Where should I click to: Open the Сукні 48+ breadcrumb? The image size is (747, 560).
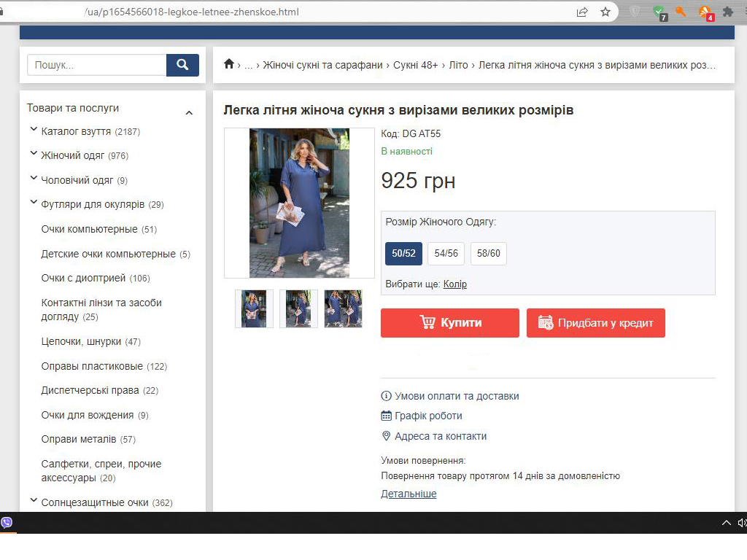pyautogui.click(x=415, y=65)
